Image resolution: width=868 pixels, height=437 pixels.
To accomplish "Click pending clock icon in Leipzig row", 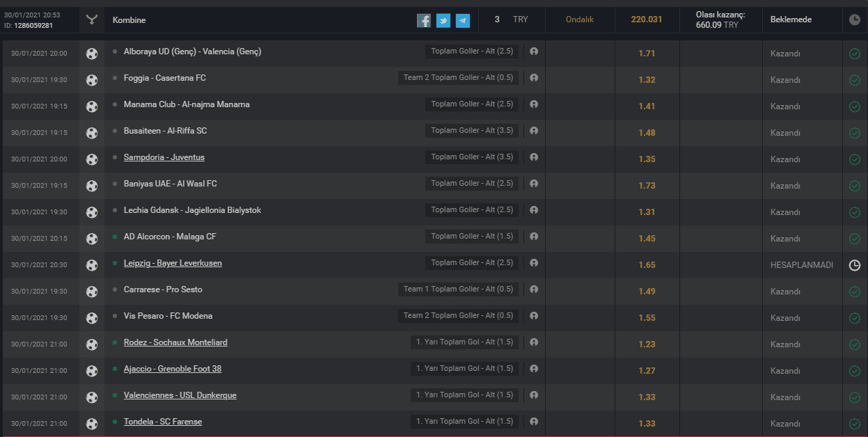I will (855, 265).
